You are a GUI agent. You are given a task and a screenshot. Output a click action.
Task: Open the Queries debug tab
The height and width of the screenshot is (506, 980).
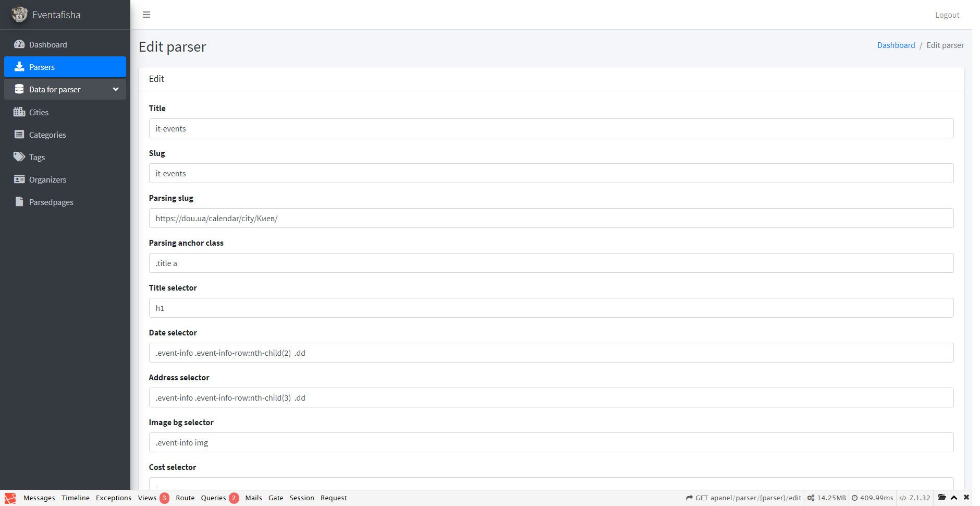tap(214, 498)
